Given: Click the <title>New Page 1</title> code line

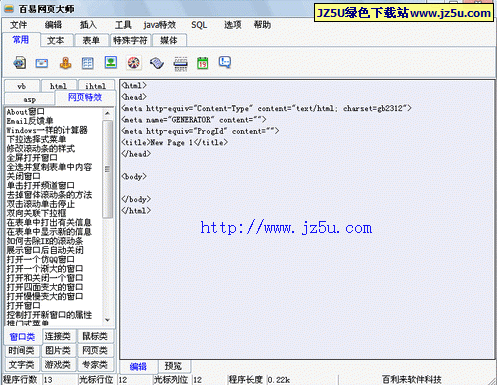Looking at the screenshot, I should tap(175, 143).
